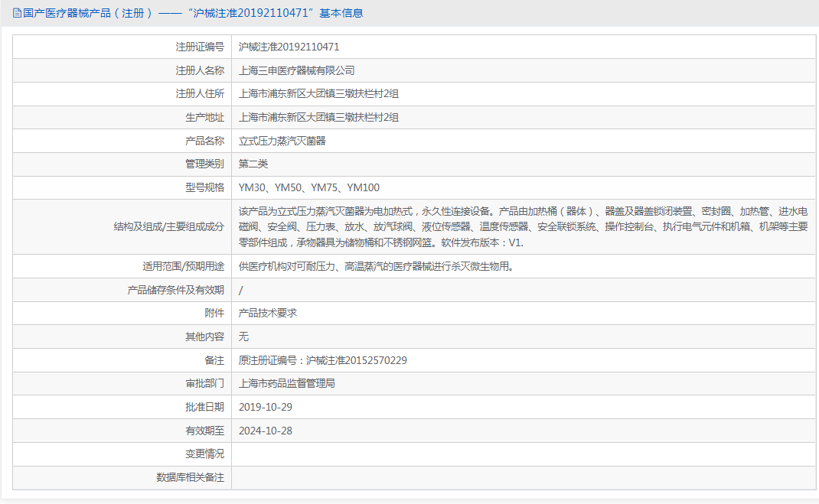The image size is (819, 504).
Task: Click the 适用范围/预期用途 label
Action: (184, 267)
